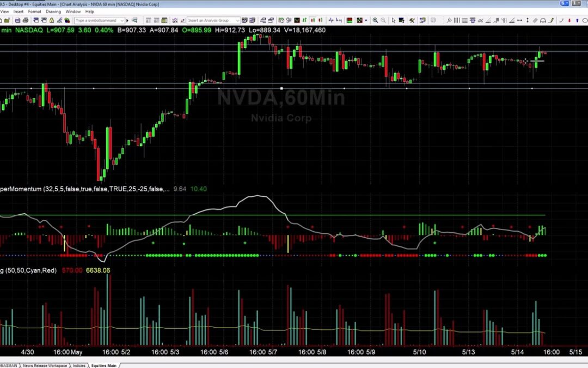Click the 5/10 date on time axis
This screenshot has height=368, width=588.
coord(419,352)
